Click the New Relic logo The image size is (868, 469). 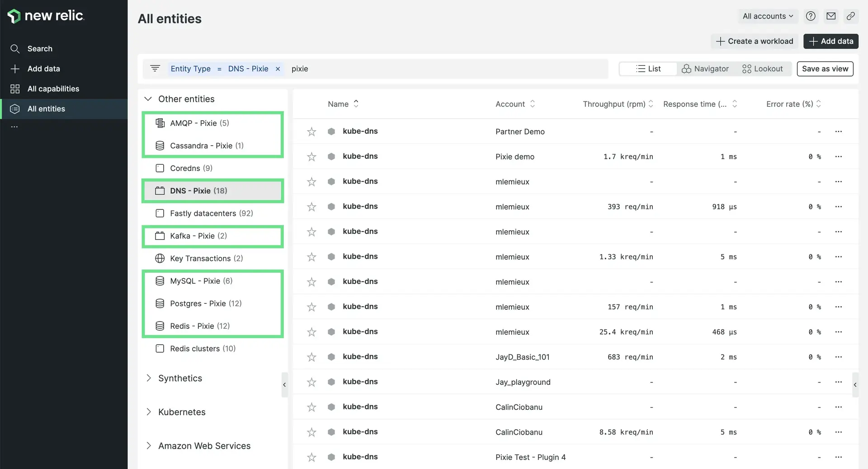46,16
